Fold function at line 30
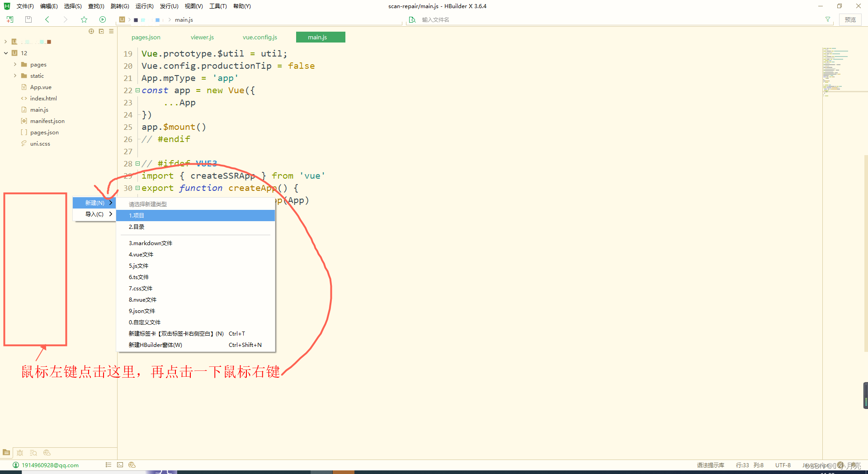 [138, 188]
